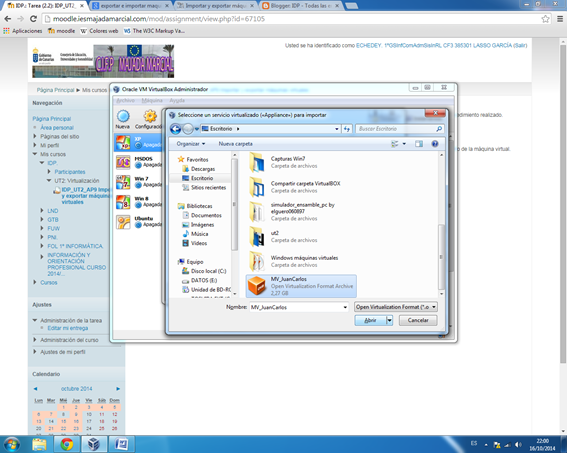Viewport: 567px width, 453px height.
Task: Go to next month in the calendar
Action: point(118,389)
